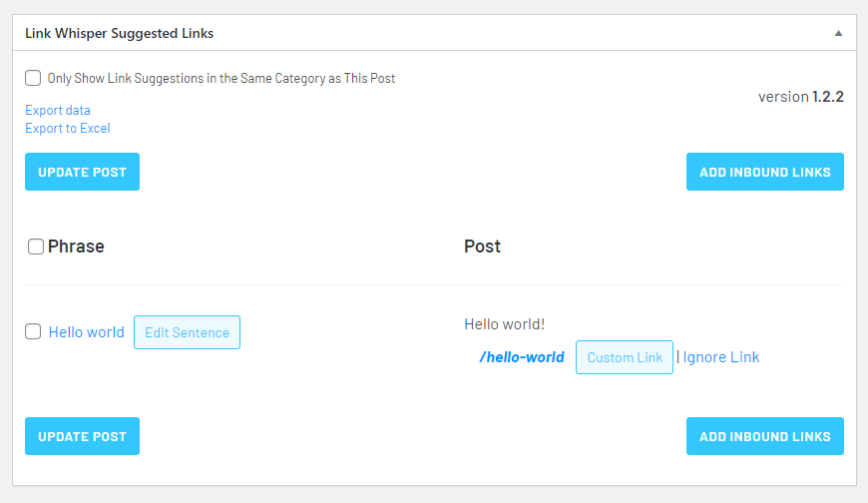Select the version 1.2.2 text
The height and width of the screenshot is (503, 868).
[x=801, y=97]
